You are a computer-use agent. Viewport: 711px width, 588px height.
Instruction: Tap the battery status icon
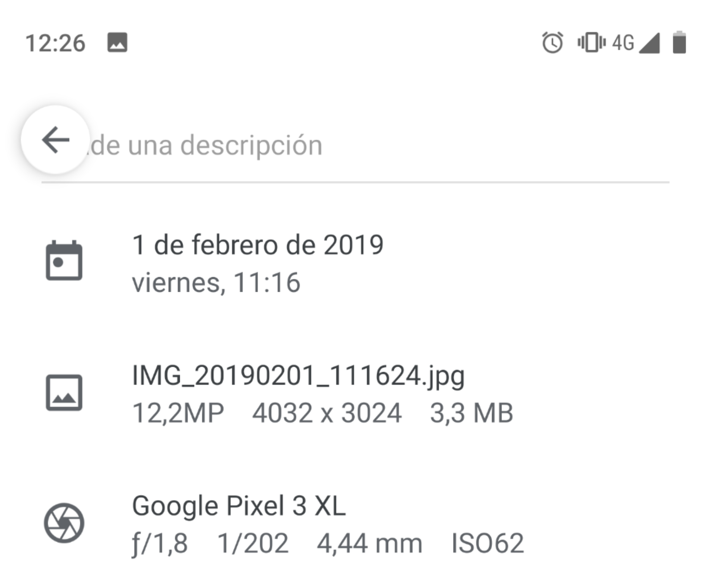coord(679,43)
